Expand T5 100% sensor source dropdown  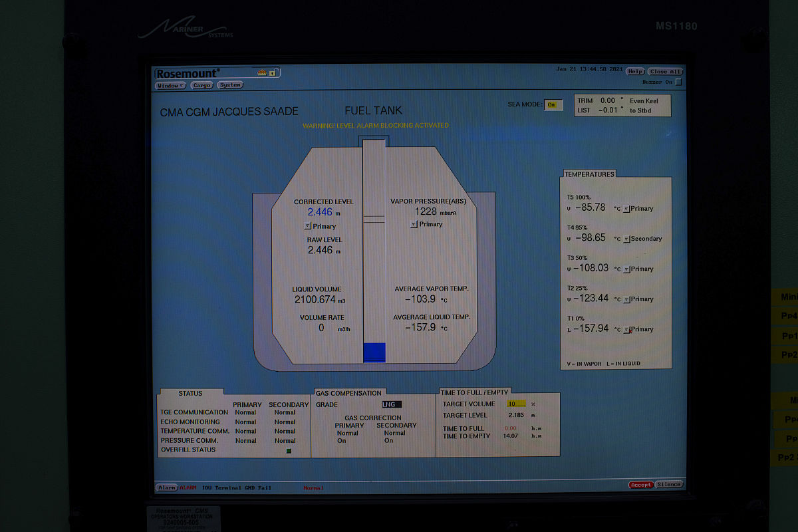tap(626, 209)
